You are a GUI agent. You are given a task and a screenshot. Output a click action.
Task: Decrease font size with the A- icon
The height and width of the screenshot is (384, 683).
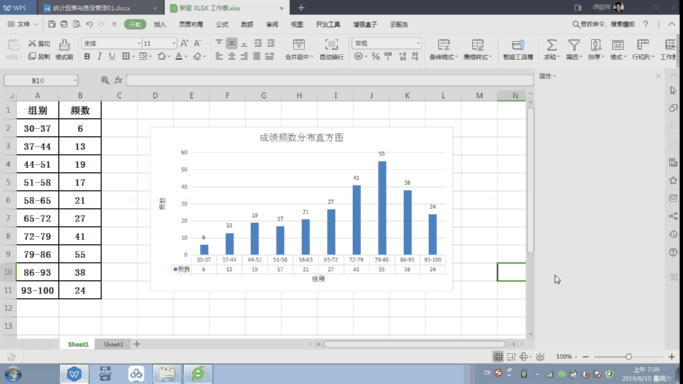[197, 43]
